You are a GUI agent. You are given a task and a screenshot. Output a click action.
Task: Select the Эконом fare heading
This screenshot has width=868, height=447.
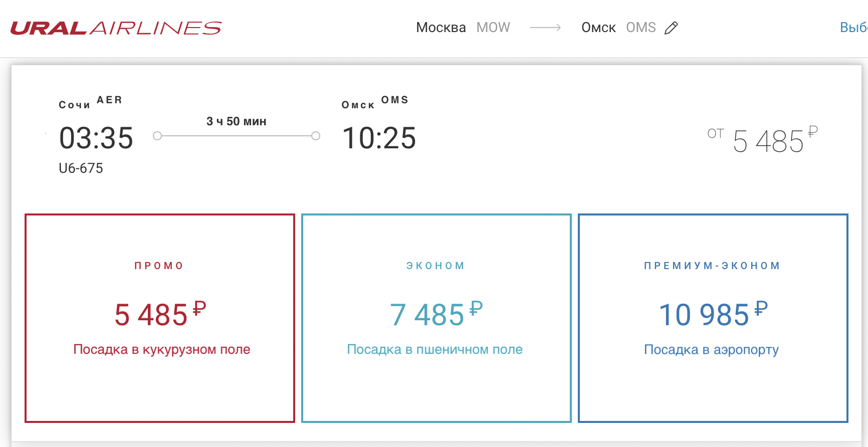(436, 266)
